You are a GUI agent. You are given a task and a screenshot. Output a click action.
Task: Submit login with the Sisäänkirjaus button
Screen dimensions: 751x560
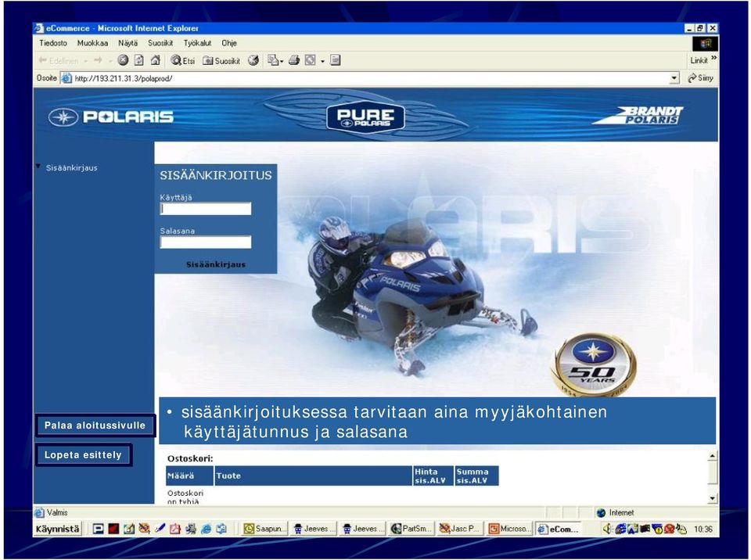(x=216, y=264)
